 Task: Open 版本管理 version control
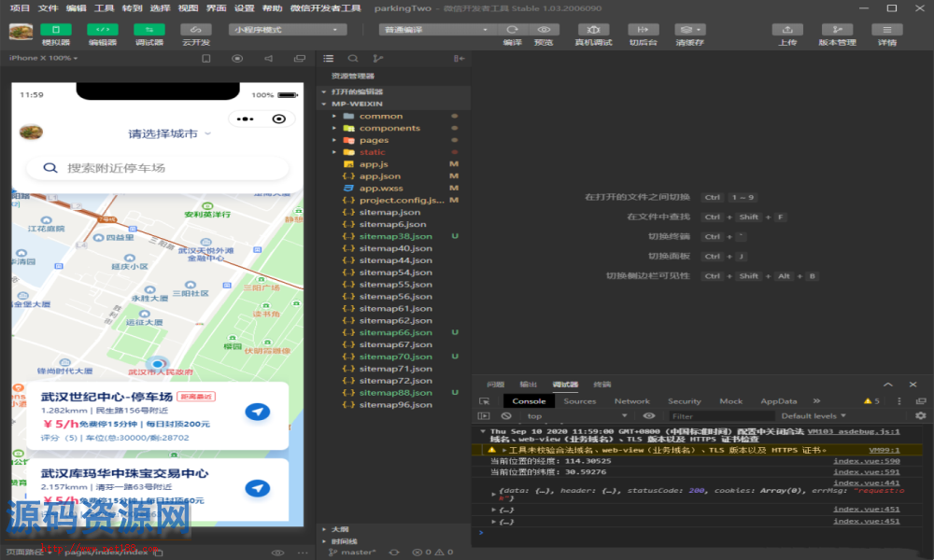(x=837, y=30)
